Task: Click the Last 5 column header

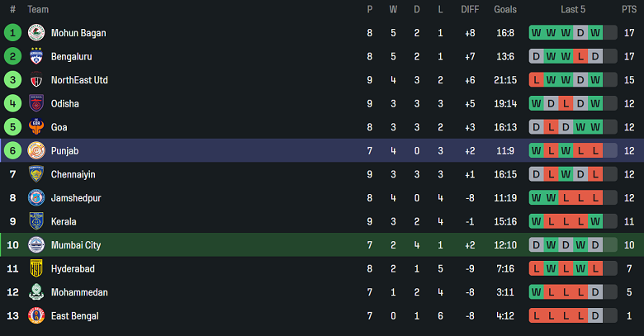Action: click(572, 9)
